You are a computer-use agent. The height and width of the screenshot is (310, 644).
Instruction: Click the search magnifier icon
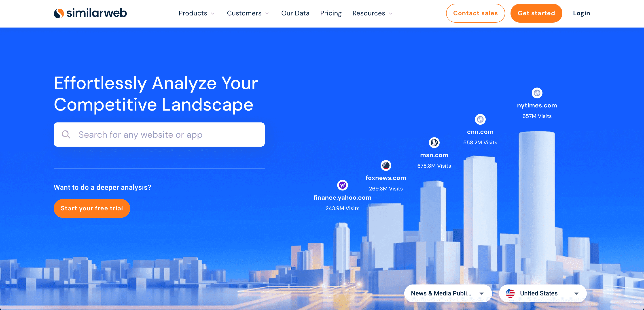(67, 135)
